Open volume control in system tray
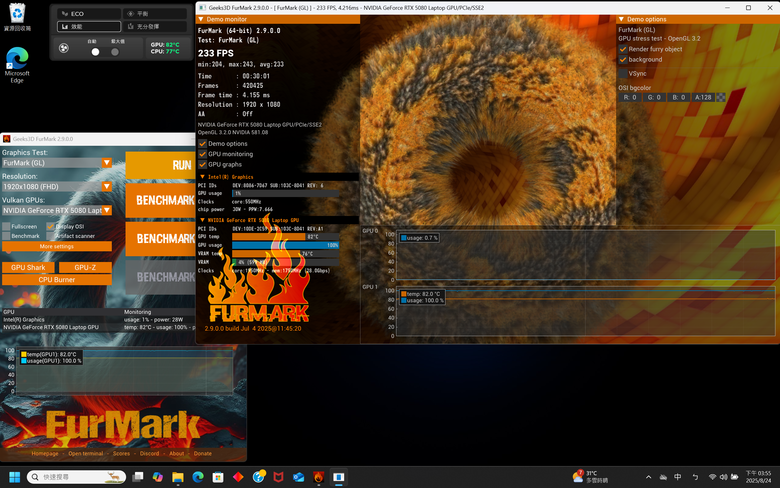 click(x=723, y=477)
